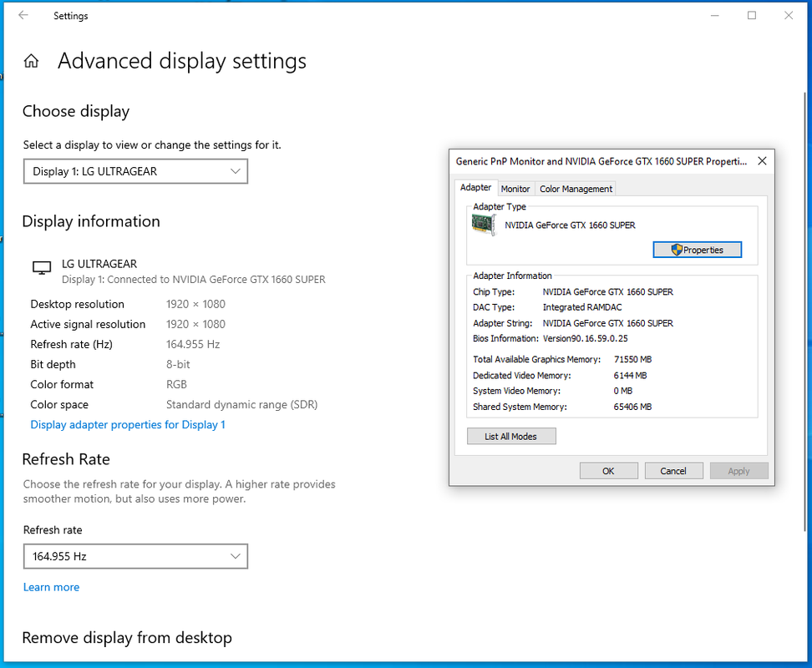Open the Display 1: LG ULTRAGEAR dropdown

135,171
